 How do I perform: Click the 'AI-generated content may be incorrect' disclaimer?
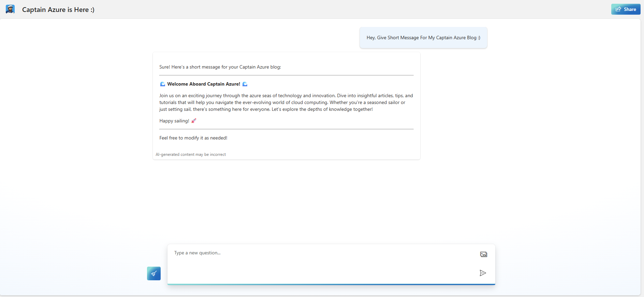coord(191,154)
